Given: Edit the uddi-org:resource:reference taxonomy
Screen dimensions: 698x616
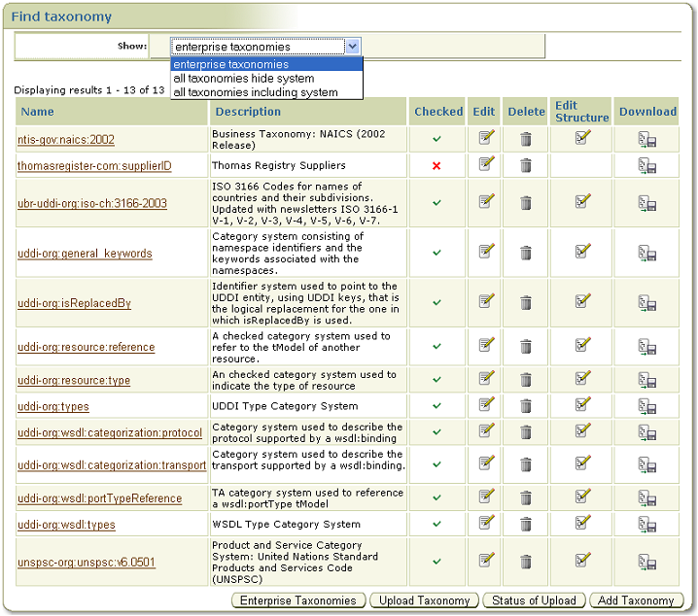Looking at the screenshot, I should pos(486,345).
